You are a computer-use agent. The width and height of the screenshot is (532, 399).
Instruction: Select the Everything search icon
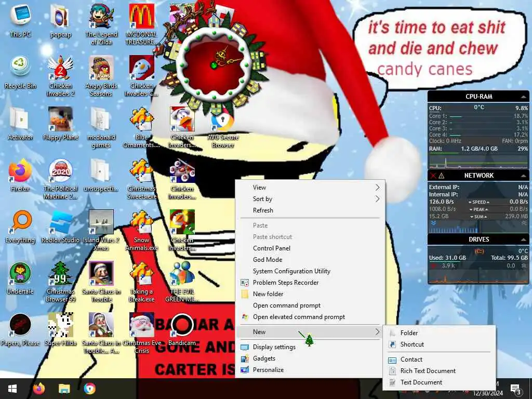(x=20, y=227)
